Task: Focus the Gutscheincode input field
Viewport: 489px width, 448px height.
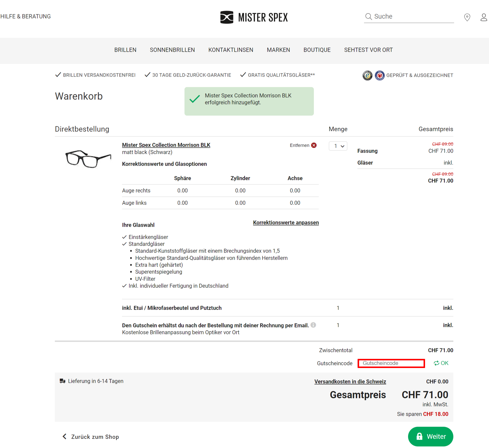Action: pos(391,363)
